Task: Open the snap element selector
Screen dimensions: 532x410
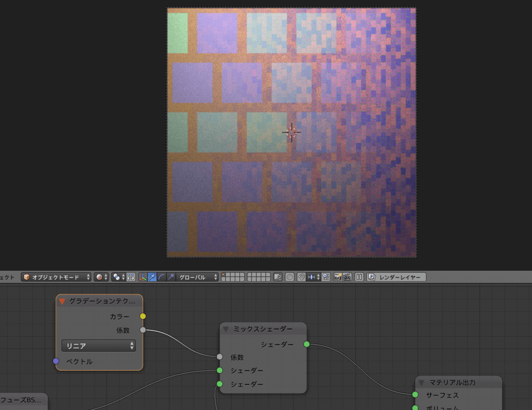Action: tap(313, 277)
